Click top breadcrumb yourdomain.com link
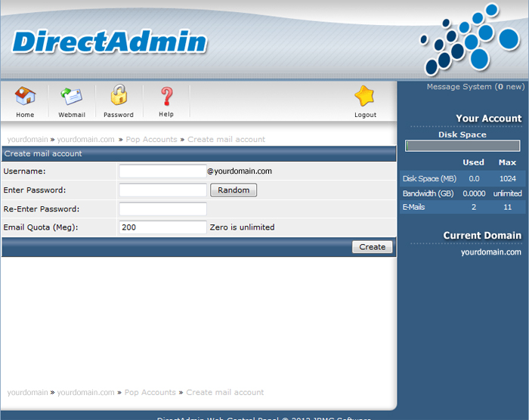 (x=85, y=139)
